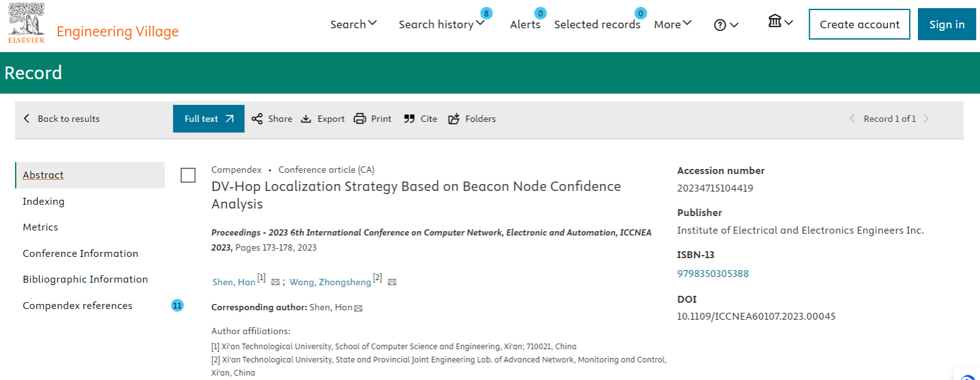Screen dimensions: 980x380
Task: Select the record checkbox beside the title
Action: pos(188,175)
